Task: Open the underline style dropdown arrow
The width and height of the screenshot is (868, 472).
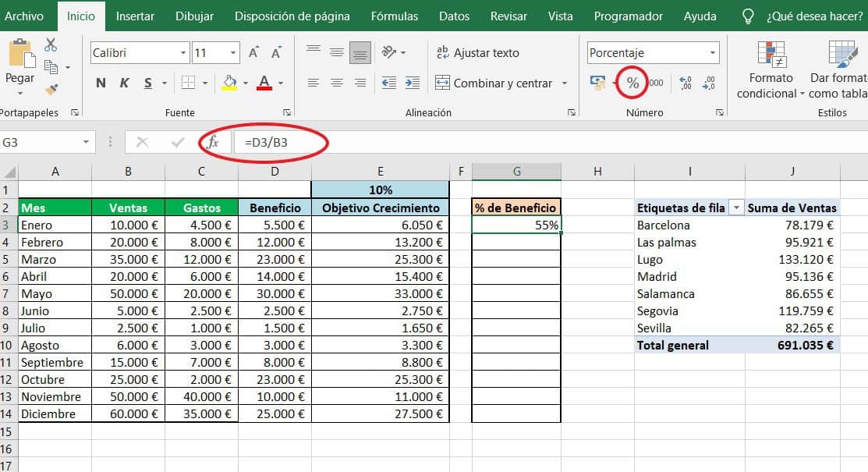Action: 165,83
